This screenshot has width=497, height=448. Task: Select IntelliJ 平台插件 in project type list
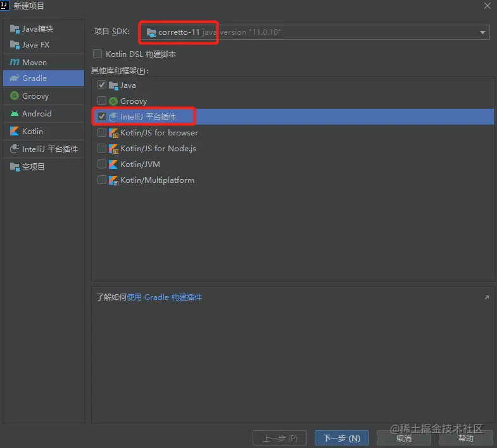click(44, 149)
